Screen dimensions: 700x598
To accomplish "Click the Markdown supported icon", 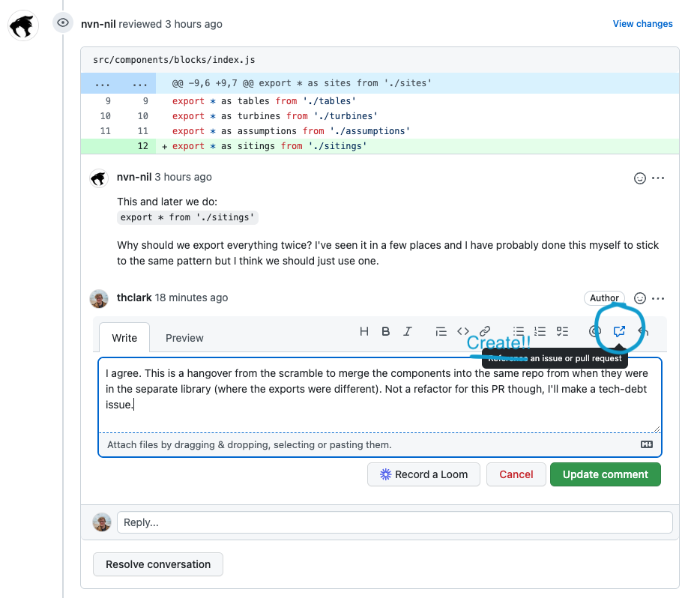I will [x=647, y=444].
